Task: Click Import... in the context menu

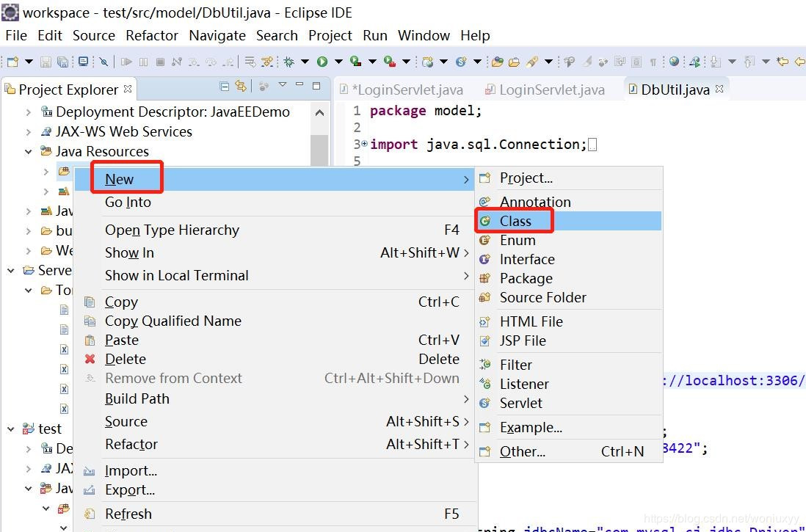Action: pyautogui.click(x=275, y=470)
